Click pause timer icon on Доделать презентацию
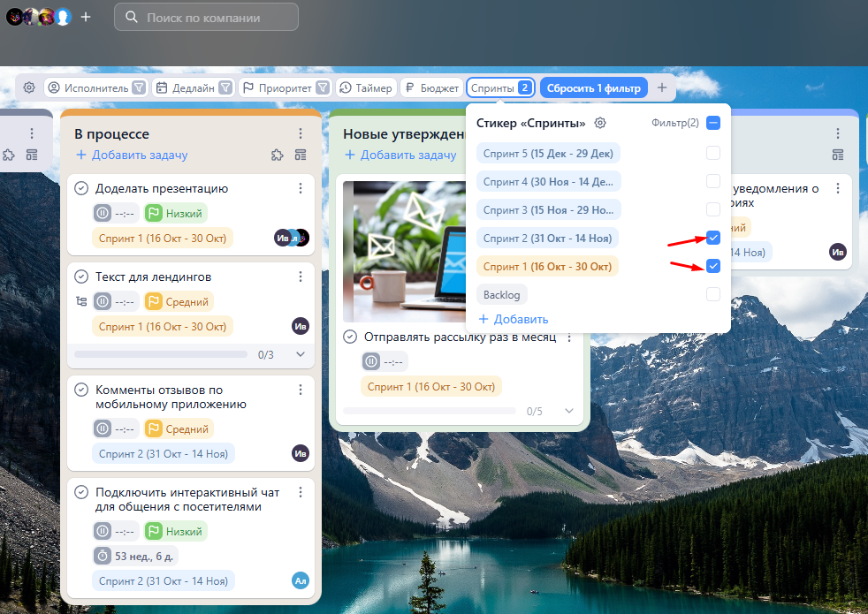 click(103, 214)
